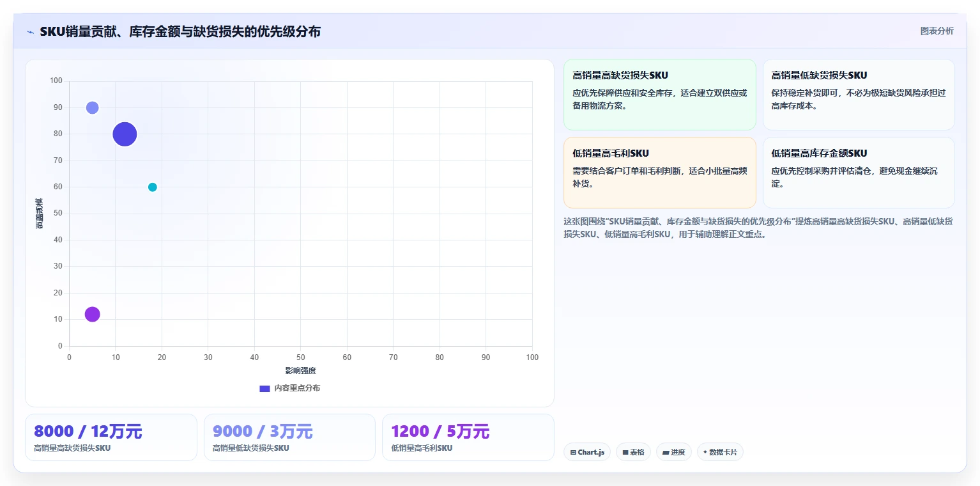Click the x-axis tick label 50
Screen dimensions: 980x486
(300, 357)
